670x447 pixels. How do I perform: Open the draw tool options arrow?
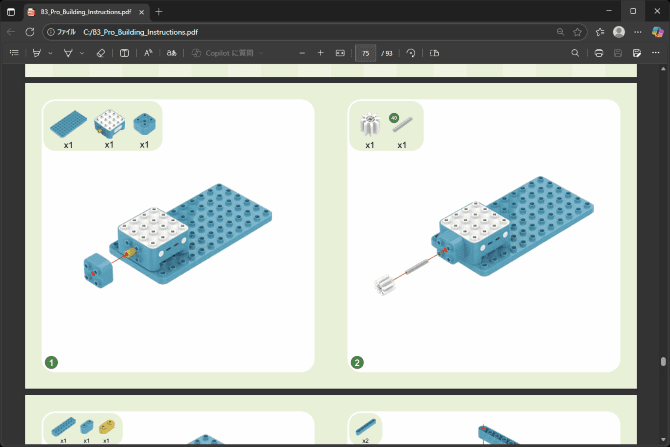(x=82, y=52)
